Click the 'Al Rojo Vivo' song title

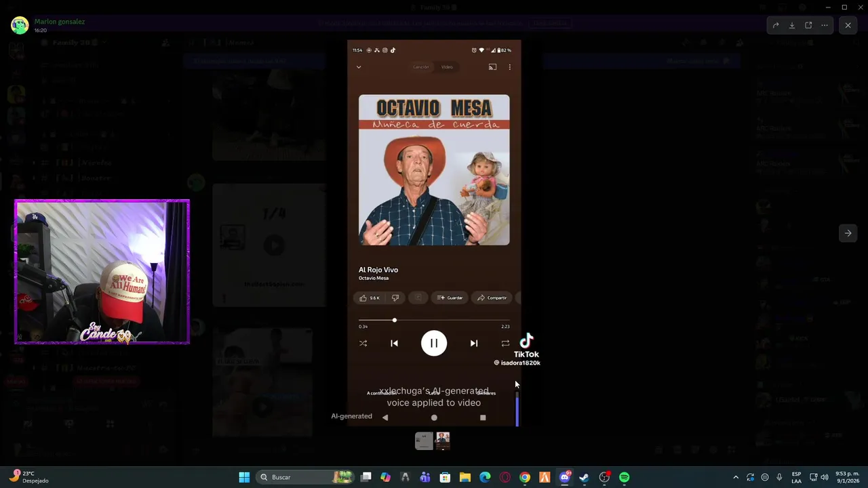[x=378, y=270]
